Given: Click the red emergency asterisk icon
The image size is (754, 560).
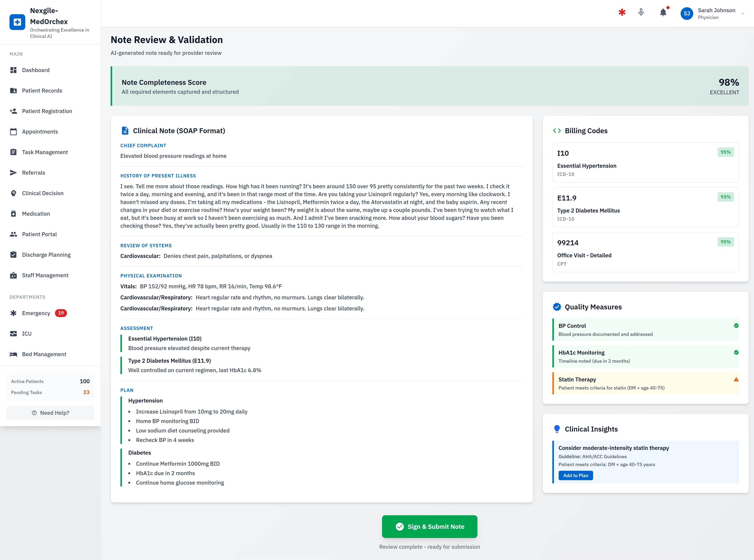Looking at the screenshot, I should click(x=622, y=13).
